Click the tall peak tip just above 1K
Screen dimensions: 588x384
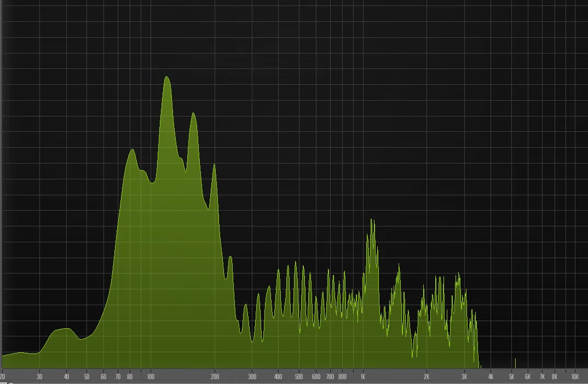click(372, 219)
